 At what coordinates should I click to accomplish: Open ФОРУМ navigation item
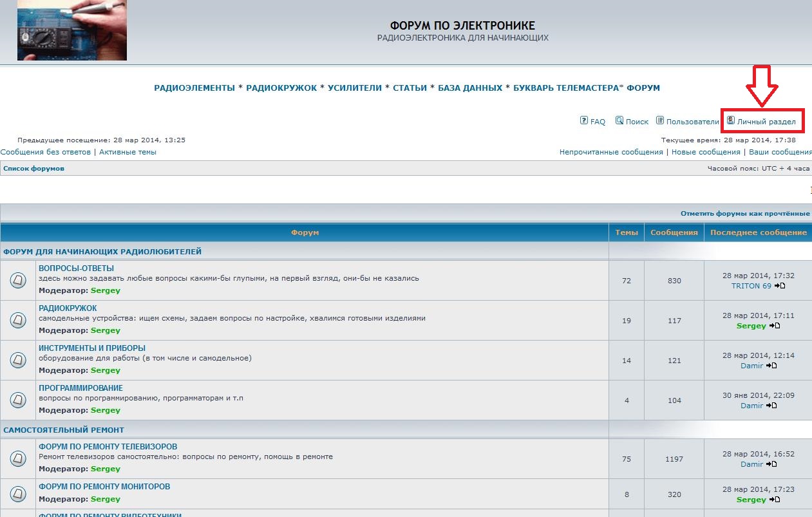click(643, 88)
